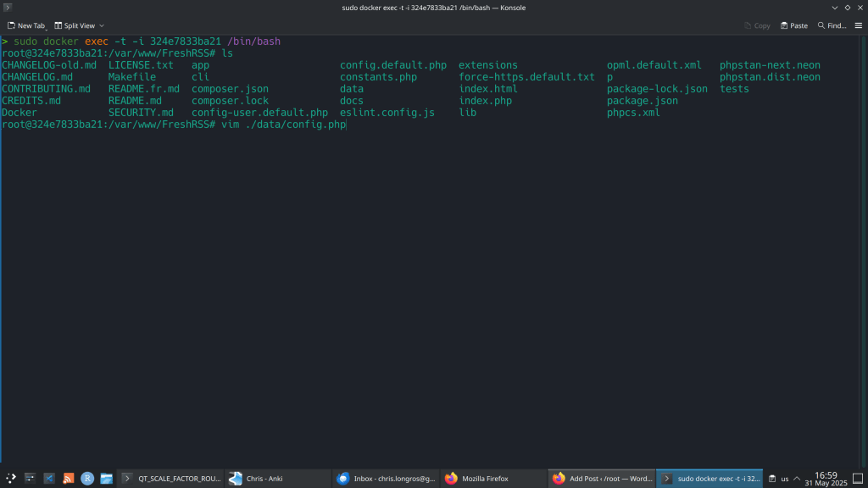Open the RStudio taskbar icon
The width and height of the screenshot is (868, 488).
pyautogui.click(x=87, y=479)
